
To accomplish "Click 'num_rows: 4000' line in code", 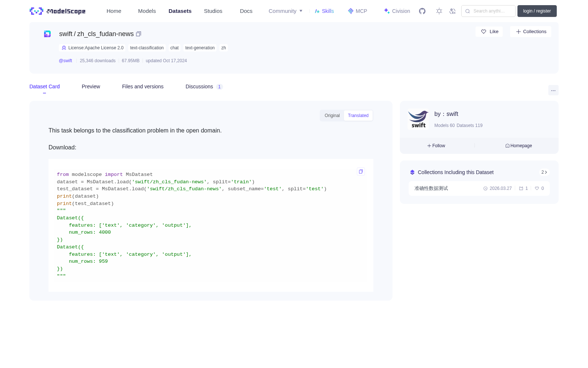I will (90, 232).
